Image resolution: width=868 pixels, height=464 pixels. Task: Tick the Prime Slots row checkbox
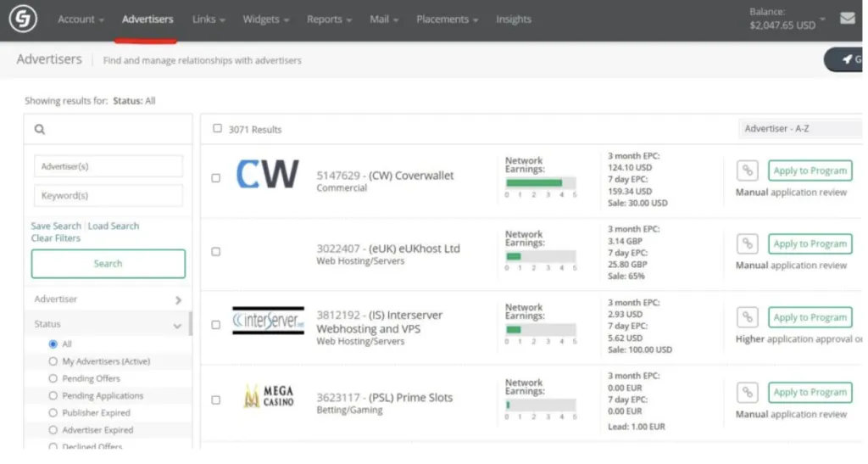click(x=216, y=400)
